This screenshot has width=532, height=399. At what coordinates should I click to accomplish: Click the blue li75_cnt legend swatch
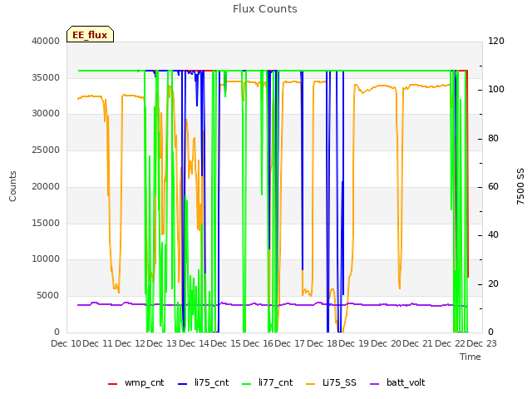183,384
